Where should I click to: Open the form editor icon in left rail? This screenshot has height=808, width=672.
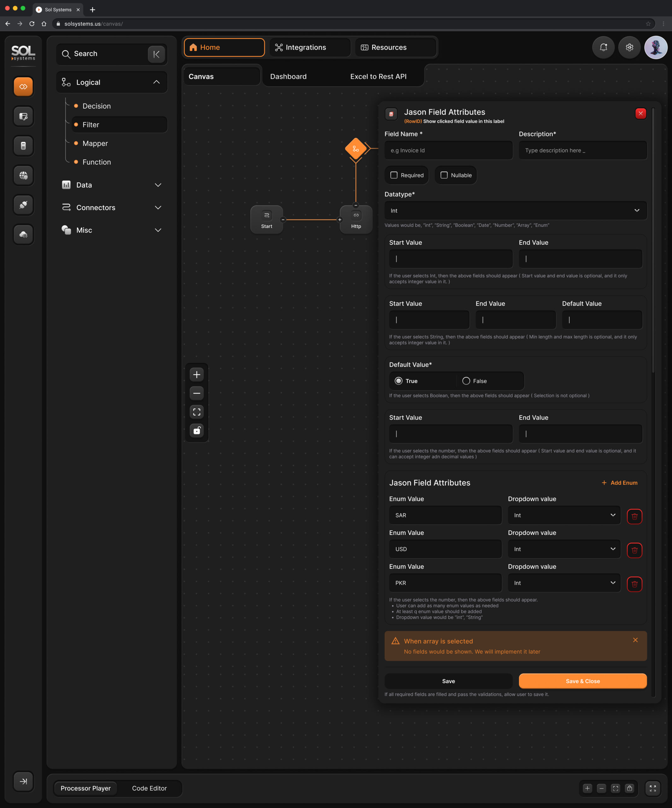click(x=23, y=116)
